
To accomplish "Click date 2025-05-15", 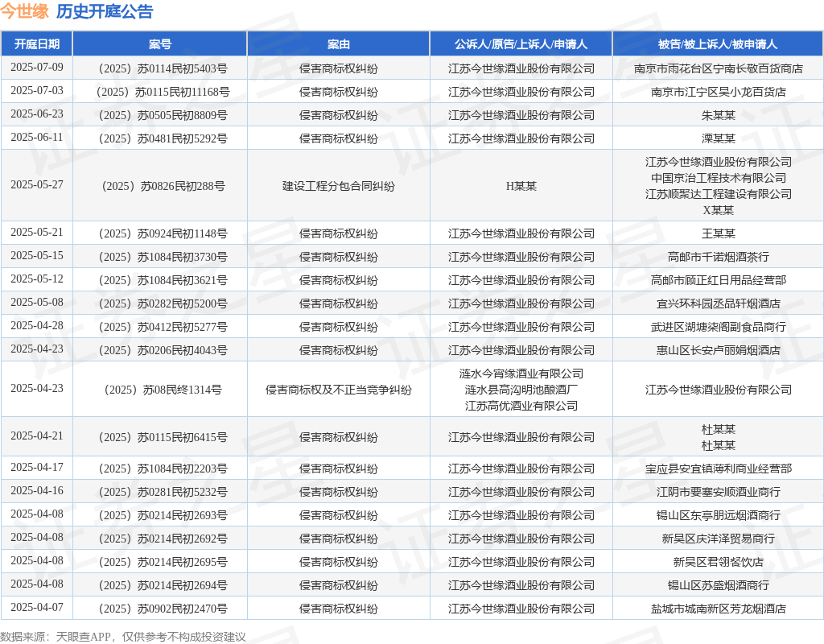I will pos(37,255).
